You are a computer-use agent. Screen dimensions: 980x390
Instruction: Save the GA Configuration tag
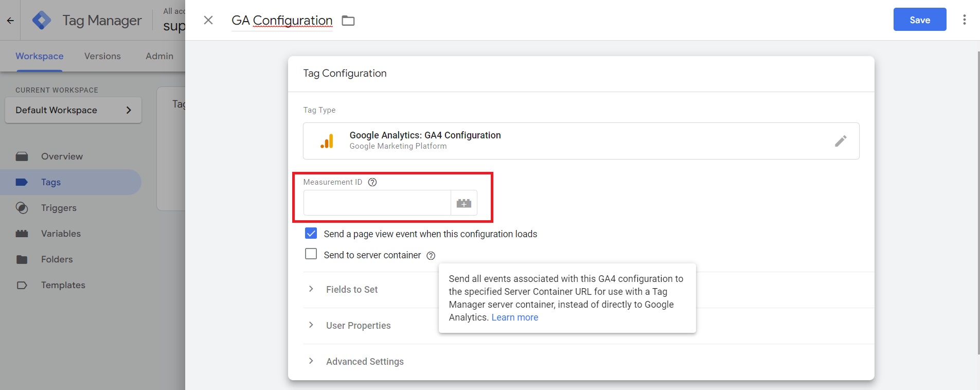tap(920, 20)
